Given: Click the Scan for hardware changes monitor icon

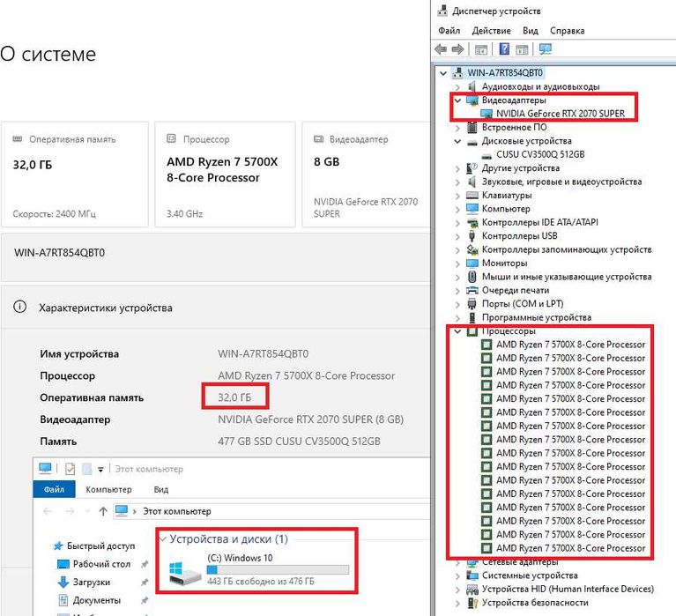Looking at the screenshot, I should point(546,49).
